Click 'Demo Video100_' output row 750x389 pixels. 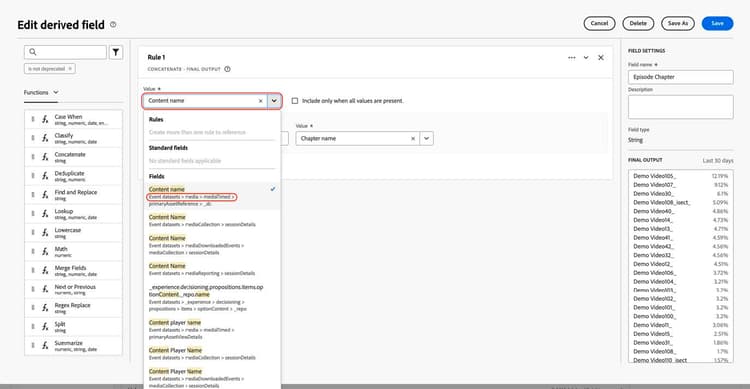click(654, 316)
